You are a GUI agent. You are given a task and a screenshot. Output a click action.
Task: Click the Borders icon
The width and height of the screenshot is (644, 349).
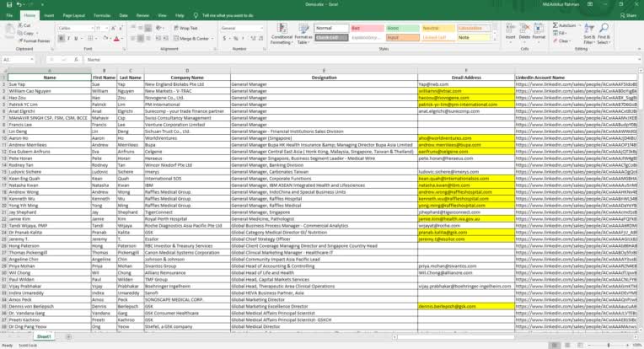tap(90, 38)
